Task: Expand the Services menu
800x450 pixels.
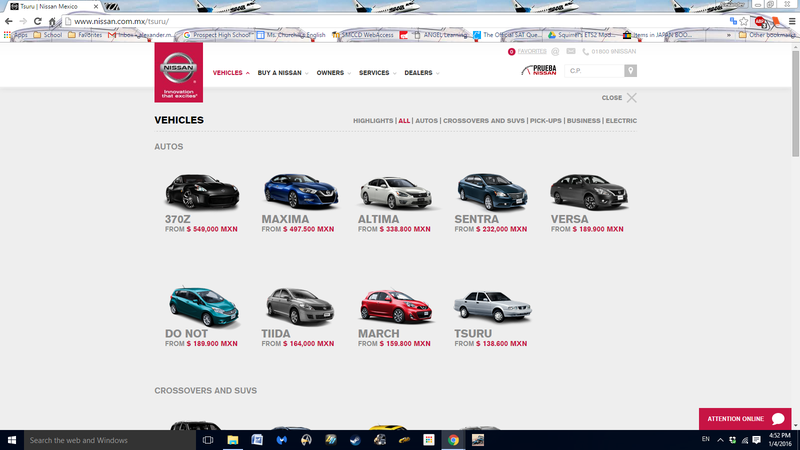Action: (378, 73)
